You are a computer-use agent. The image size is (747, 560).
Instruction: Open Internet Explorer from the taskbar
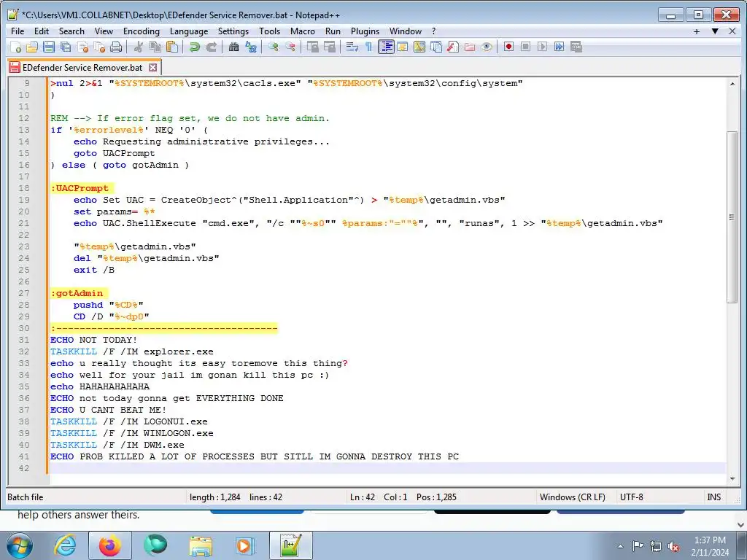pyautogui.click(x=65, y=545)
